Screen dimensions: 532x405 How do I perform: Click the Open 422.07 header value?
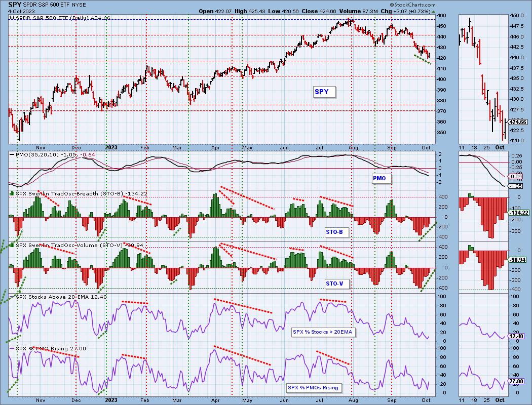(x=215, y=11)
